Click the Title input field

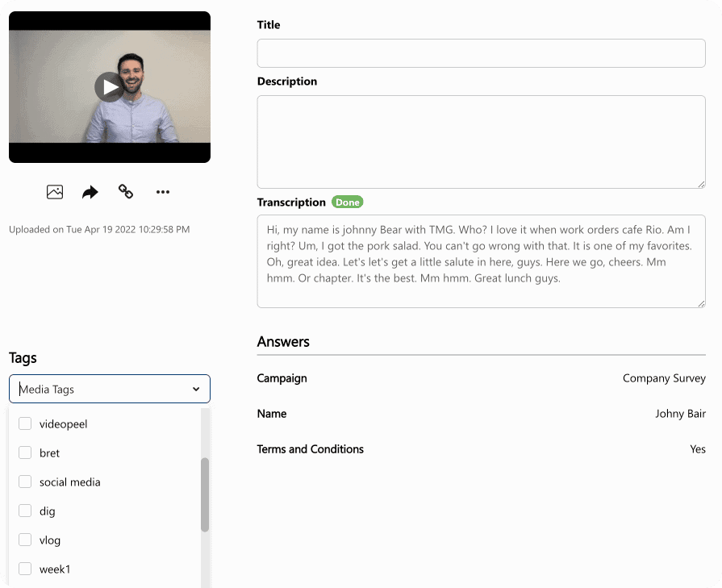pos(481,53)
